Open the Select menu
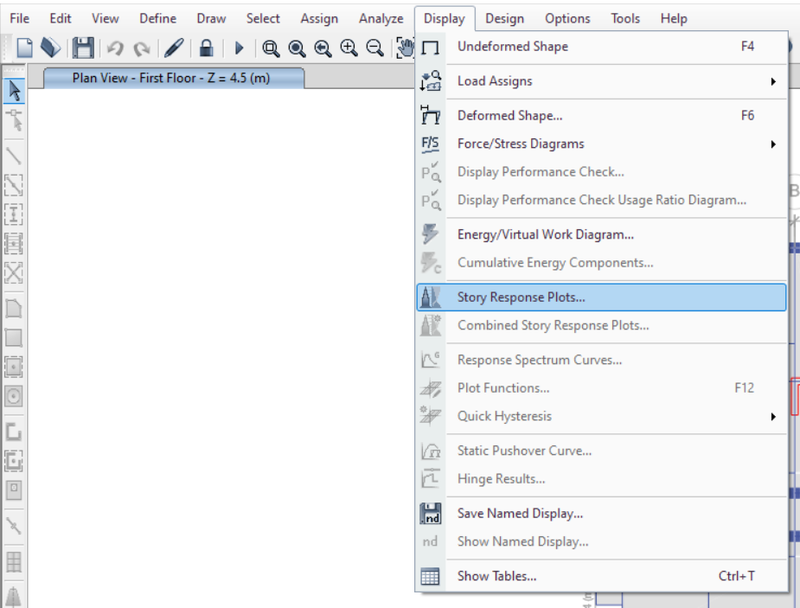 click(x=263, y=18)
